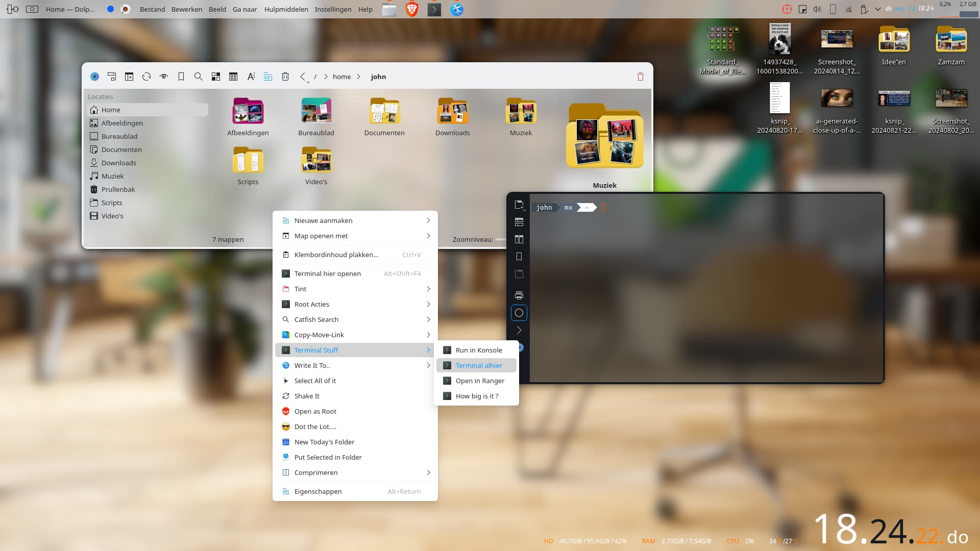Open the Hulpmiddelen menu in top bar
The height and width of the screenshot is (551, 980).
pyautogui.click(x=286, y=9)
